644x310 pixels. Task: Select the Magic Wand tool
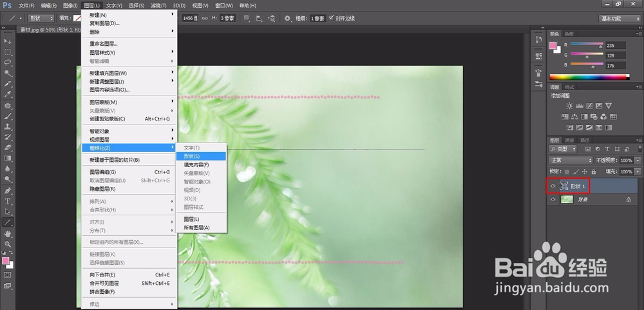pos(7,73)
